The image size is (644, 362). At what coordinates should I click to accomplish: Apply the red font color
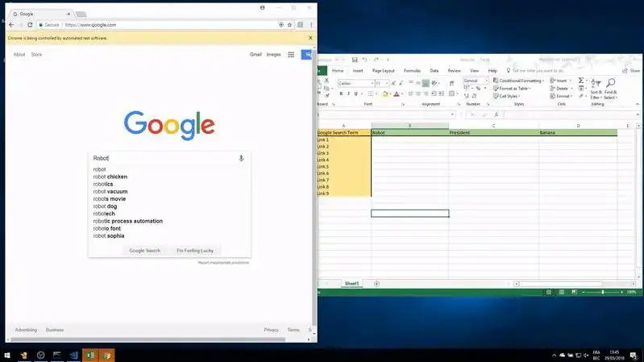click(397, 94)
